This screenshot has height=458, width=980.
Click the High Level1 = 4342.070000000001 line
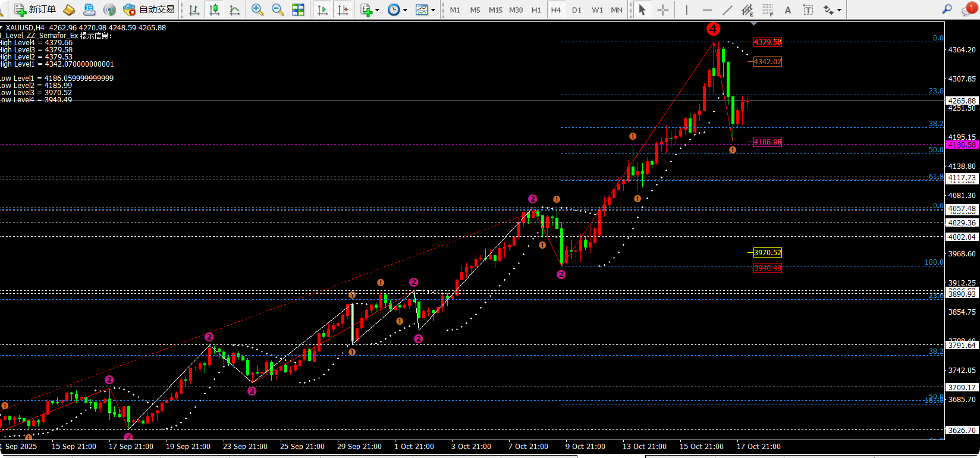pos(57,64)
